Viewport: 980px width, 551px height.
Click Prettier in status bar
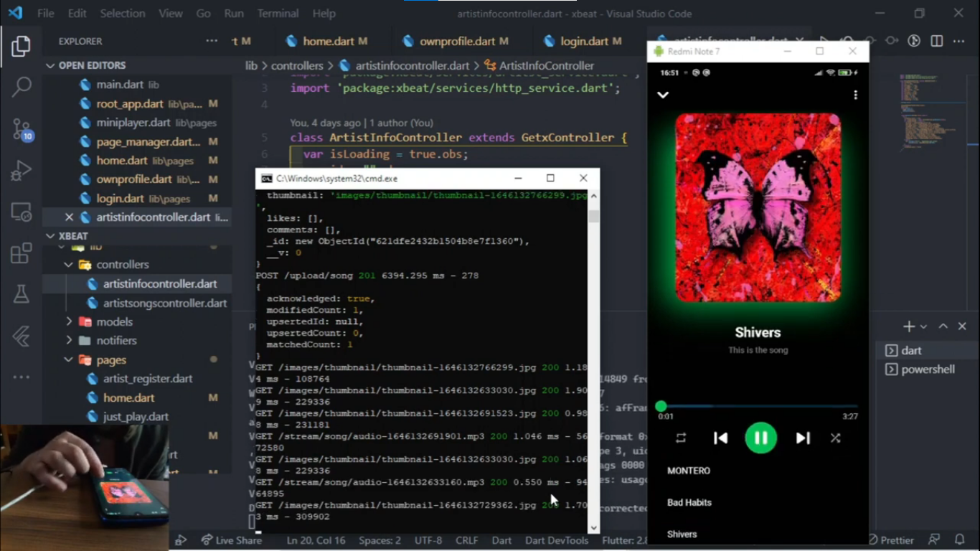(891, 540)
